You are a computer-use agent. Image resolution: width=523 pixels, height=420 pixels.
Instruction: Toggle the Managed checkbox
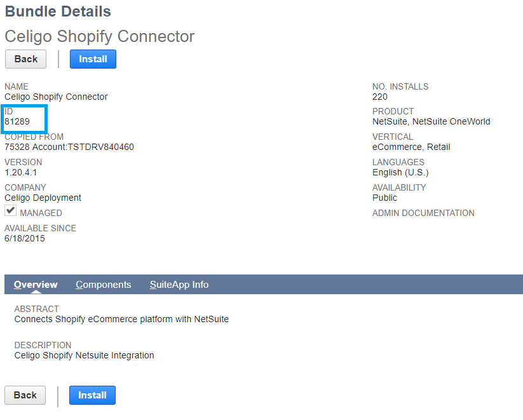(10, 210)
